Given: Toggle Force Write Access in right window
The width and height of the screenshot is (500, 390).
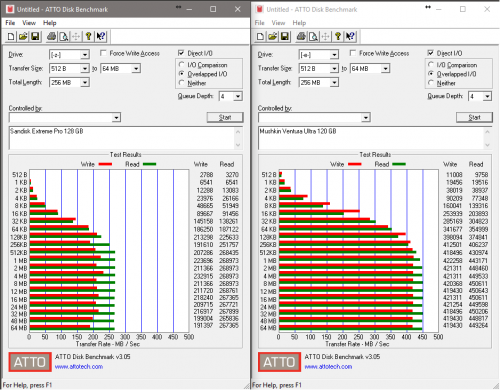Looking at the screenshot, I should (353, 53).
